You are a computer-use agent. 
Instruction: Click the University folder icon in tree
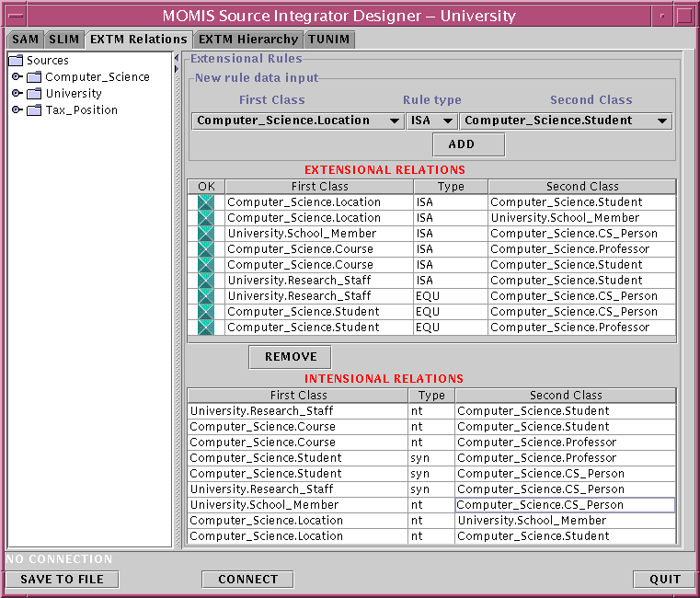pos(34,94)
